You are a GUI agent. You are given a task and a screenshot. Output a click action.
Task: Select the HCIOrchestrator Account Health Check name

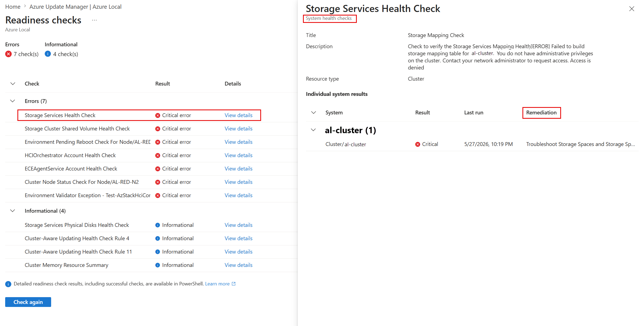(x=70, y=155)
